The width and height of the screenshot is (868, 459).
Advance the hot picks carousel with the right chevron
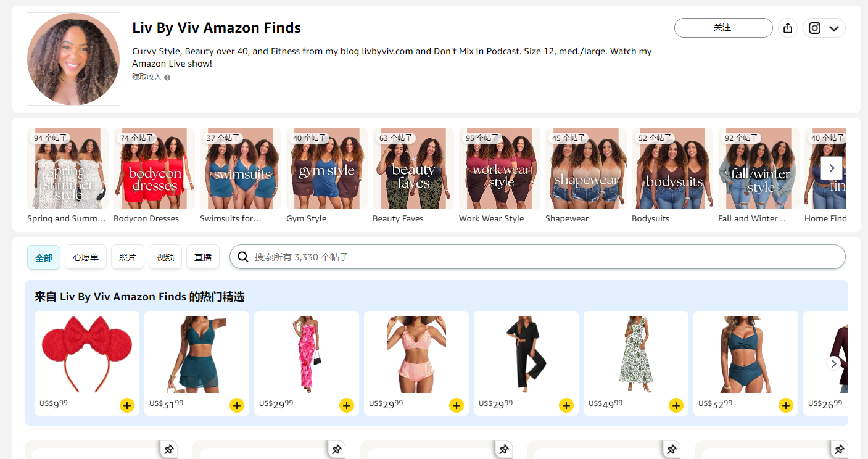point(833,363)
